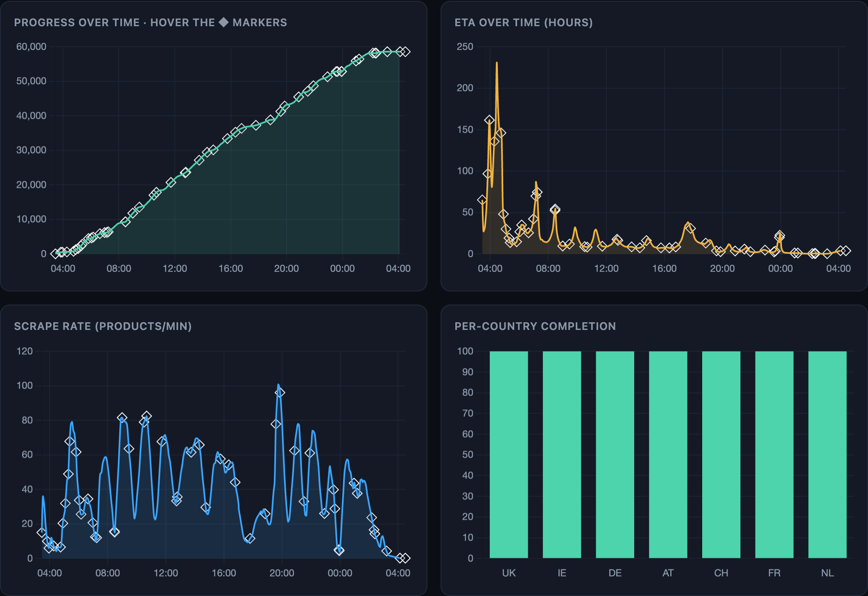Click the IE completion bar
The image size is (868, 596).
coord(562,454)
